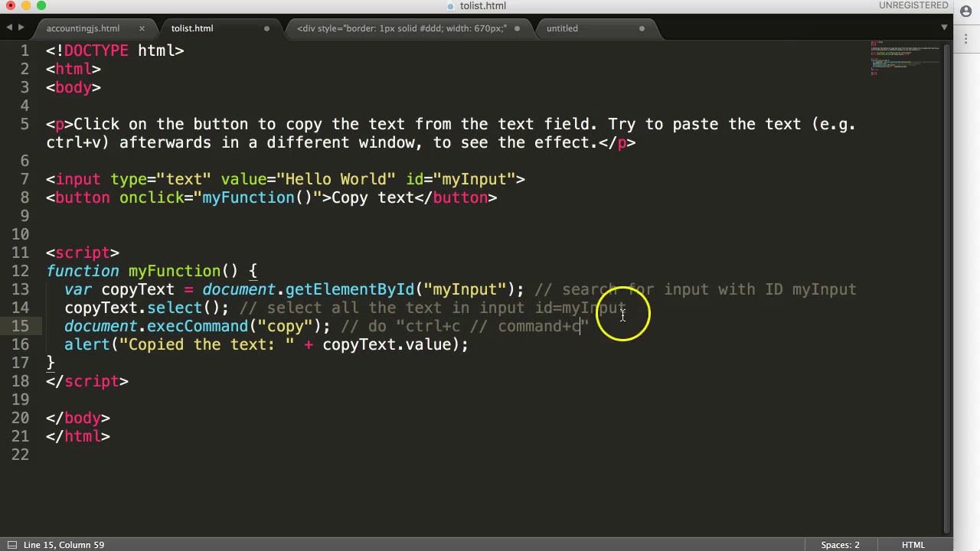Open the tab list dropdown arrow
Screen dimensions: 980x551
point(944,28)
